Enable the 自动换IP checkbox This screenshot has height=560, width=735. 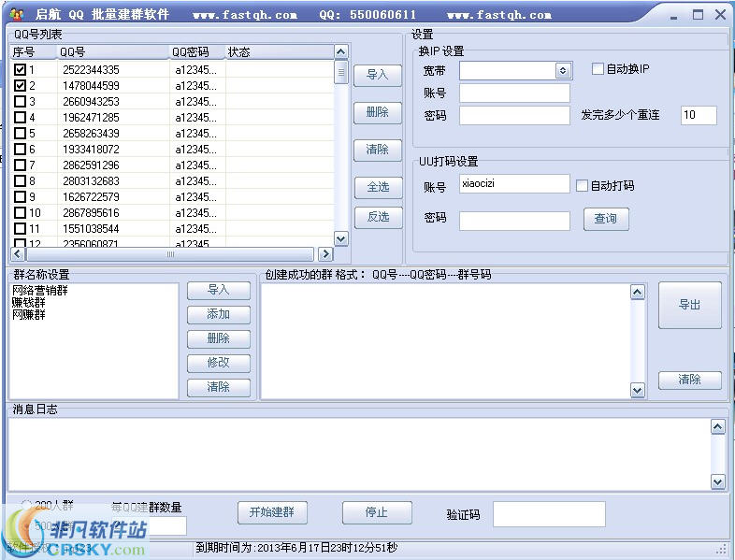tap(598, 69)
